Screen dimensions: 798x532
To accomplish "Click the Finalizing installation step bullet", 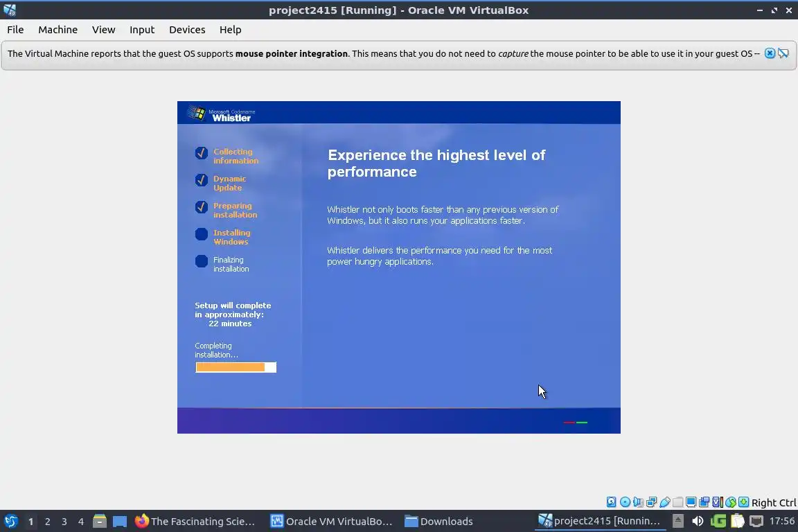I will point(202,260).
